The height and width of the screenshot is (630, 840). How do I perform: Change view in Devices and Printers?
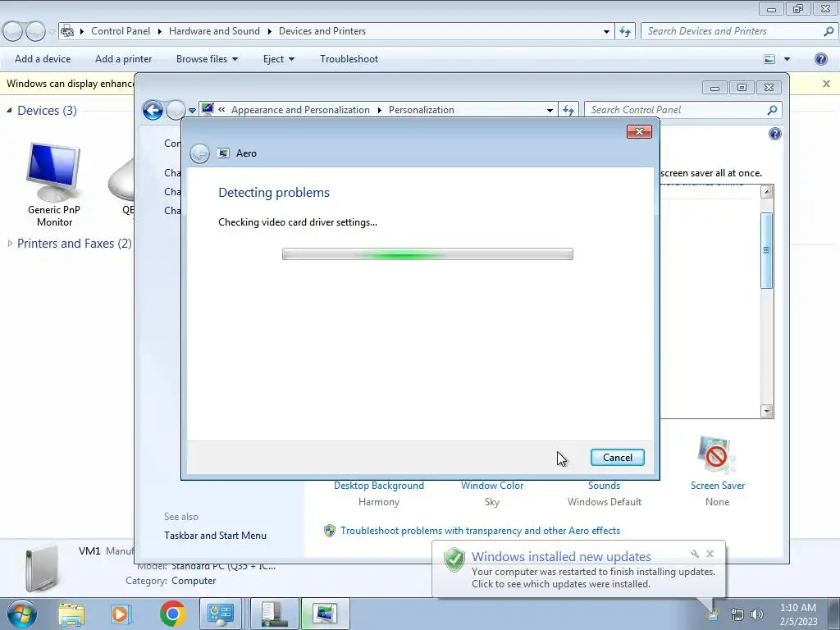769,59
